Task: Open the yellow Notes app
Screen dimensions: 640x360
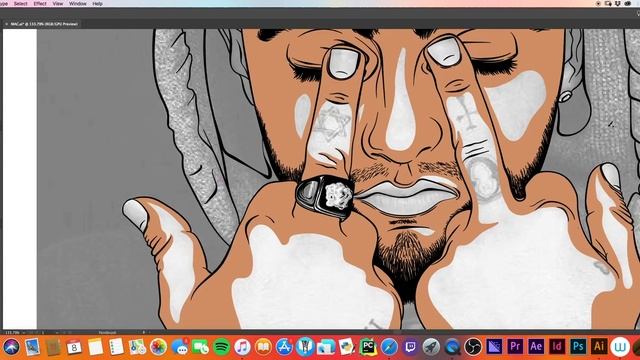Action: 95,347
